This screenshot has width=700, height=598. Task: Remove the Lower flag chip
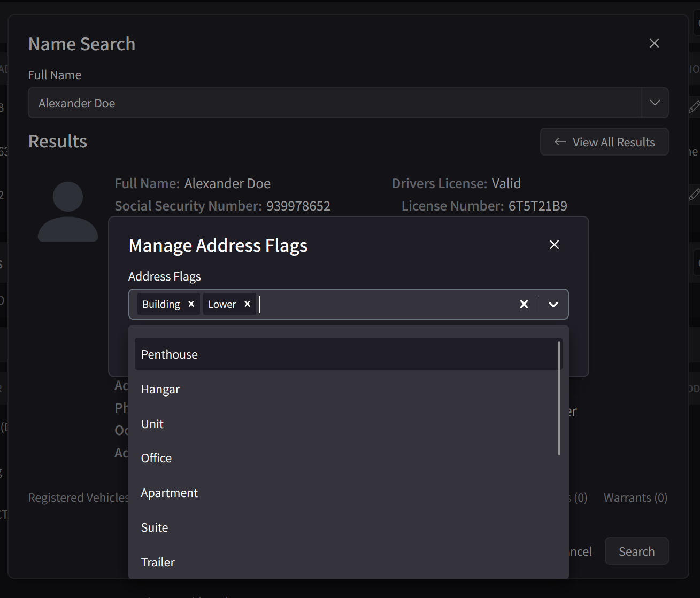click(247, 304)
